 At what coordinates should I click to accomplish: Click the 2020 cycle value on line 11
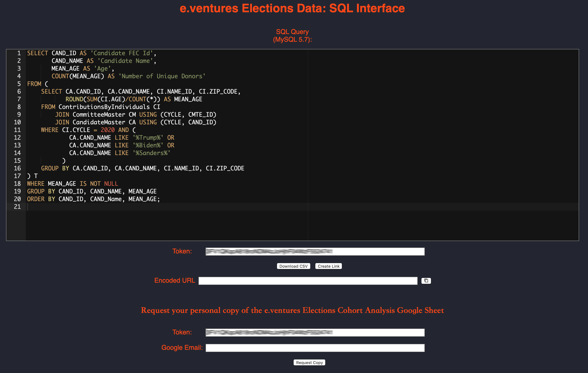click(x=108, y=130)
